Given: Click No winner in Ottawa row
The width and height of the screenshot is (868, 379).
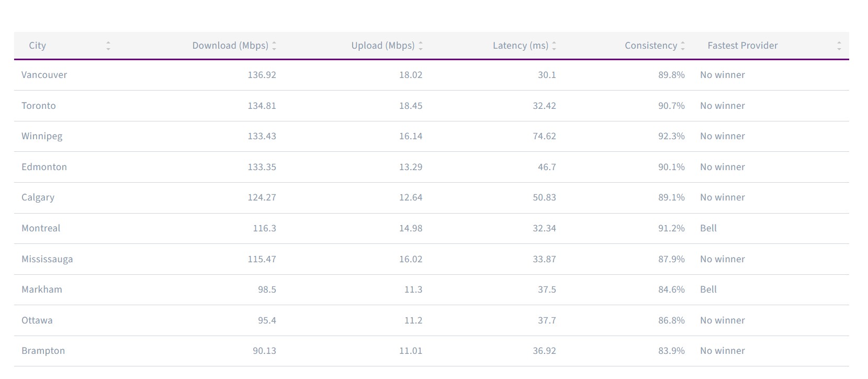Looking at the screenshot, I should [723, 320].
